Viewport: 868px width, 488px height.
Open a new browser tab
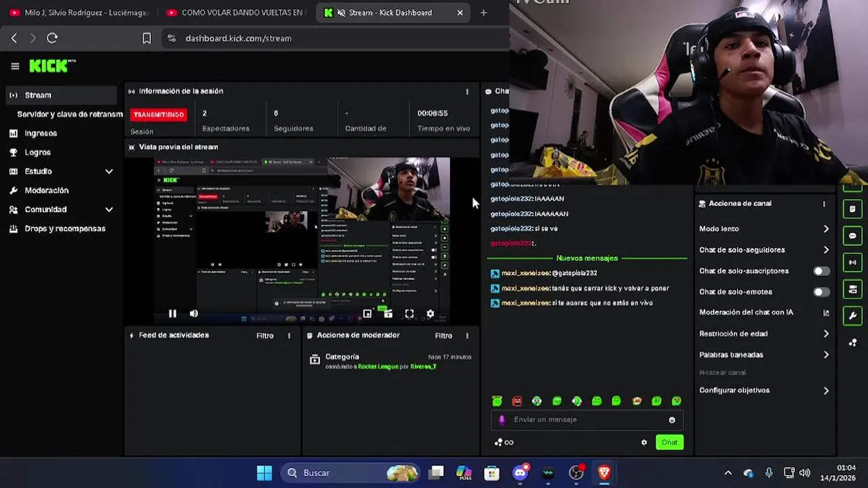(484, 12)
